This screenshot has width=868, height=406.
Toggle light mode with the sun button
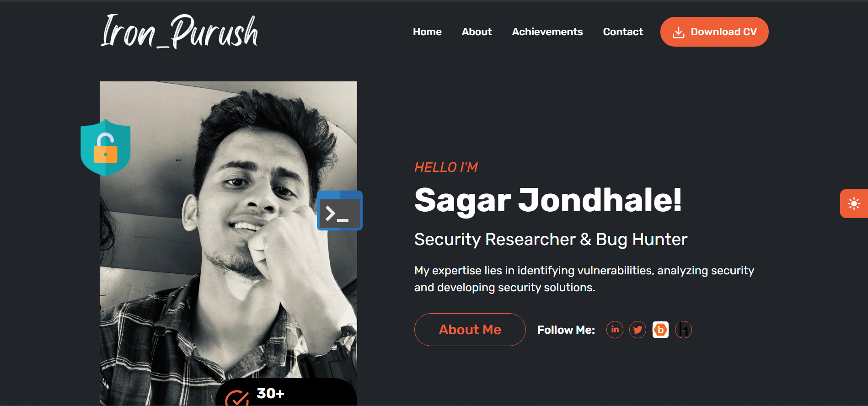pos(854,203)
